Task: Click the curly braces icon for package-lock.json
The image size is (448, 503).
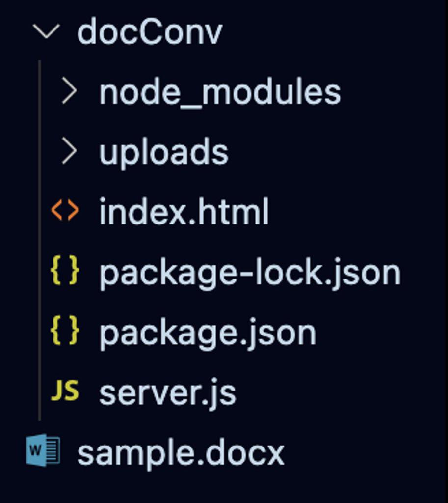Action: [x=64, y=272]
